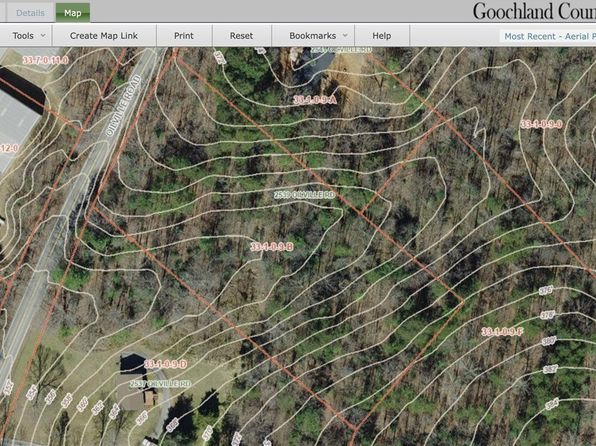Select parcel label 33-7-0-11-0
The width and height of the screenshot is (596, 446).
tap(46, 60)
